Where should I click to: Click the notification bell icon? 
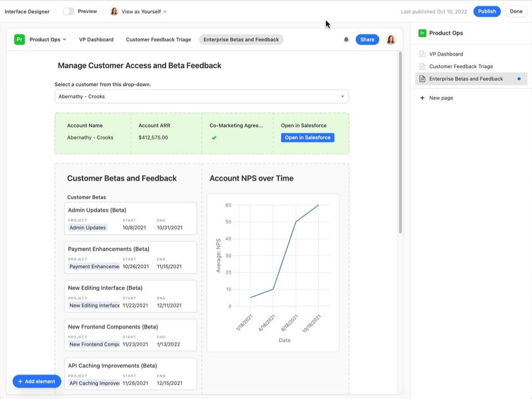point(346,39)
